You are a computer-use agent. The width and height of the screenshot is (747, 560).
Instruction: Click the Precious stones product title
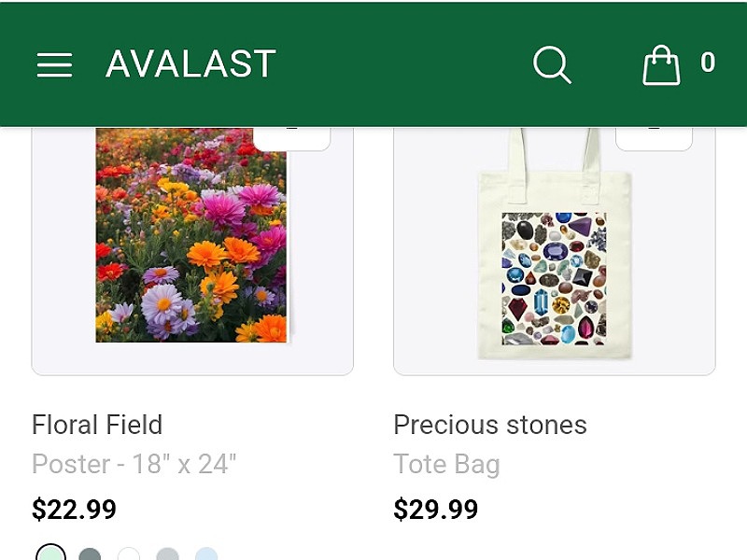489,425
